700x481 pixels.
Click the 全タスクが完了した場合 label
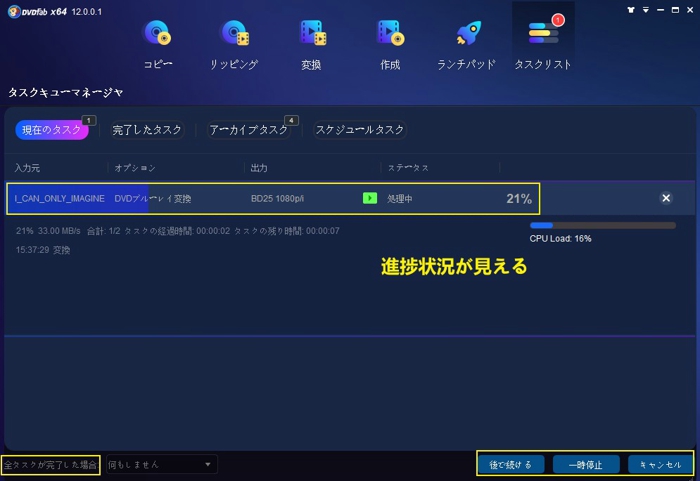tap(50, 465)
